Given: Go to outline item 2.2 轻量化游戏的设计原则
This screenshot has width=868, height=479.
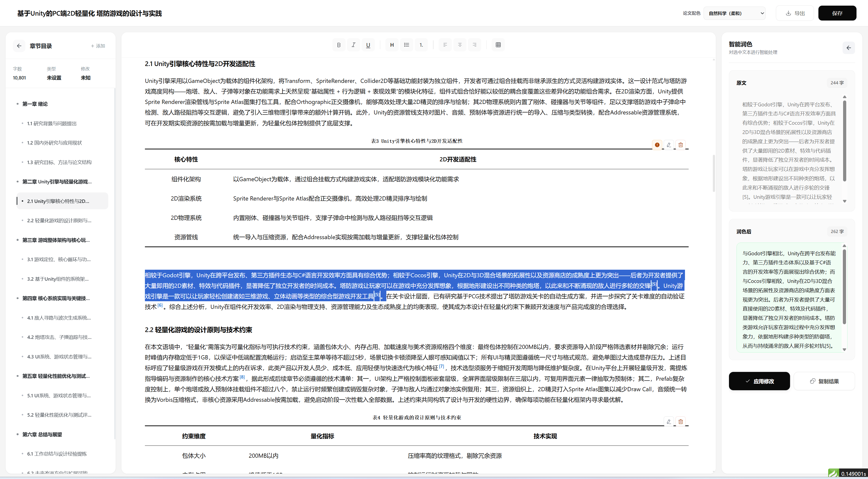Looking at the screenshot, I should 59,221.
